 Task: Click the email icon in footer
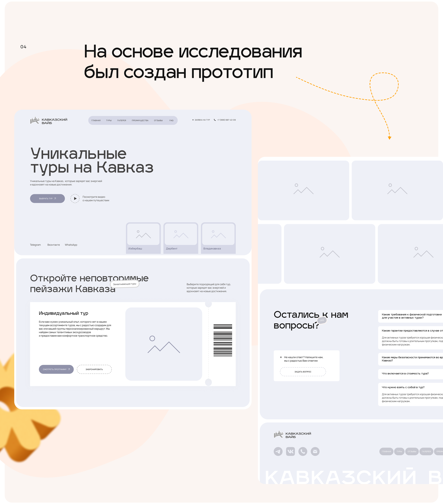pyautogui.click(x=315, y=451)
